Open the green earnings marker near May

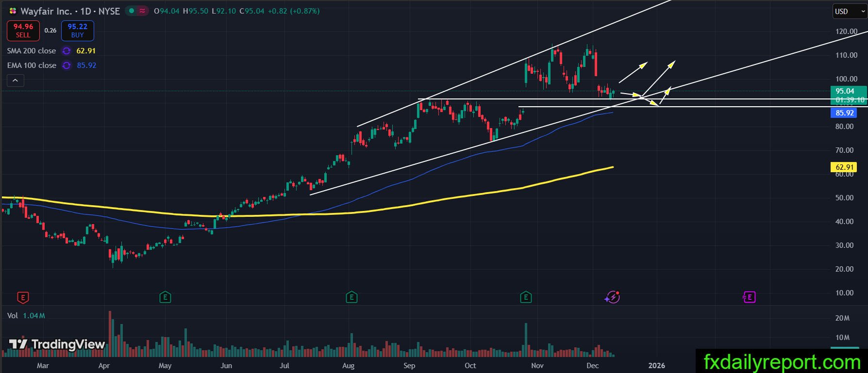pos(165,297)
